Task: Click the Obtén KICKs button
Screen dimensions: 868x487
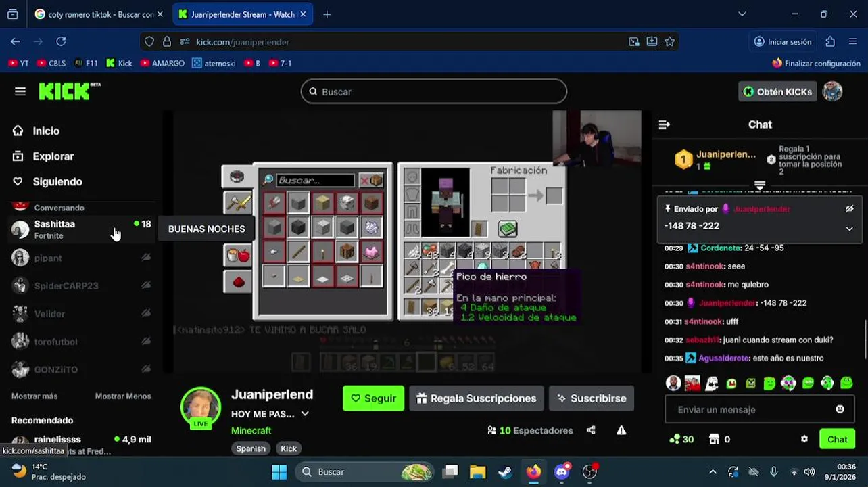Action: coord(777,91)
